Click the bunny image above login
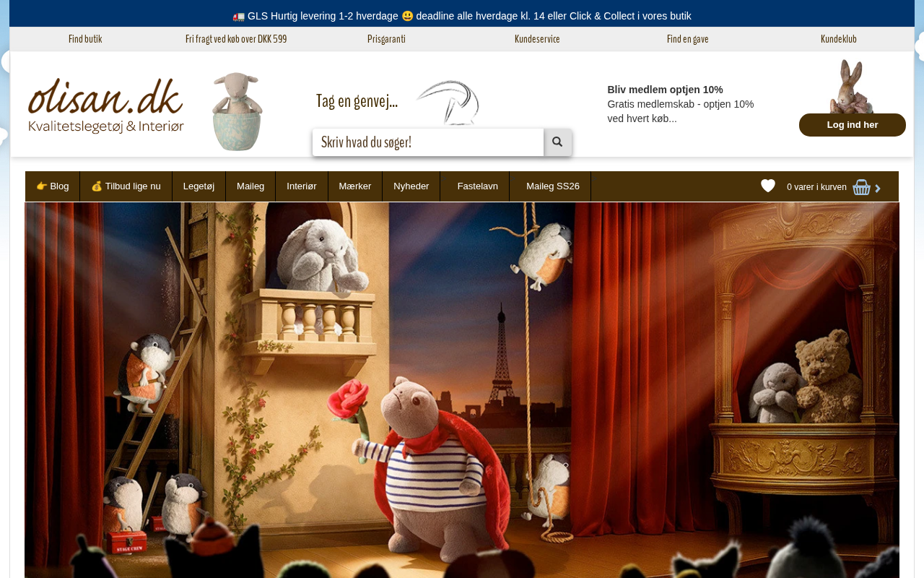924x578 pixels. click(x=852, y=87)
